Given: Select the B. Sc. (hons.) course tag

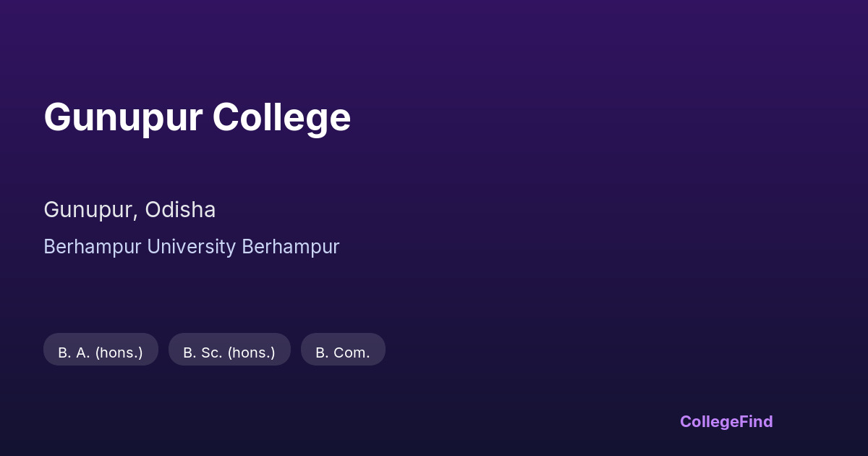Looking at the screenshot, I should pyautogui.click(x=229, y=352).
